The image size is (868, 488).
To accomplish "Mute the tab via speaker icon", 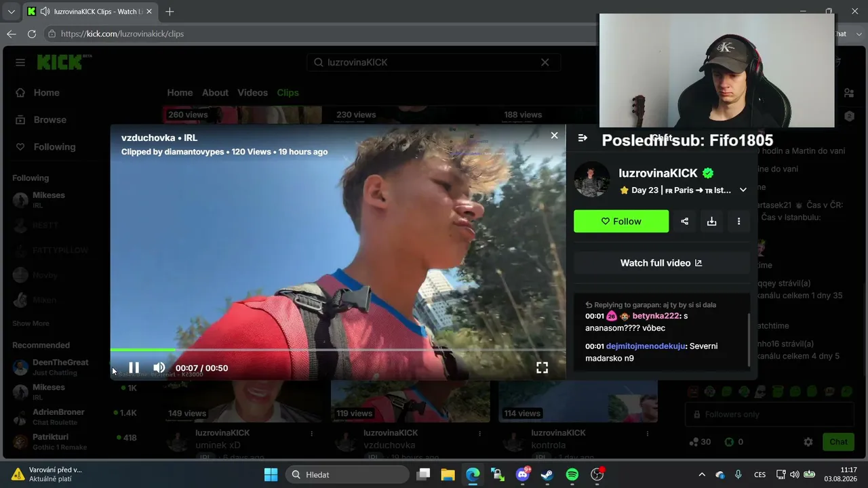I will tap(45, 12).
